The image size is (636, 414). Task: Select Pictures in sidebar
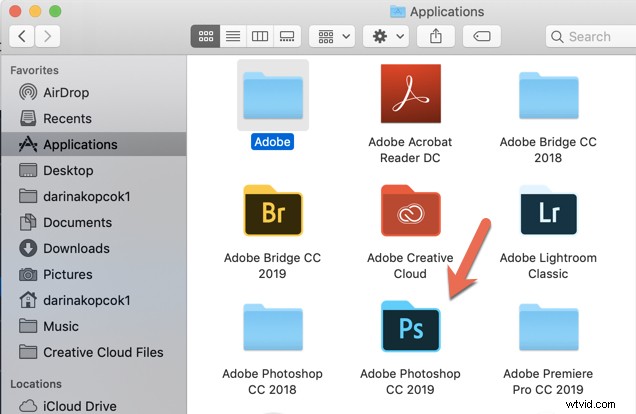tap(94, 274)
